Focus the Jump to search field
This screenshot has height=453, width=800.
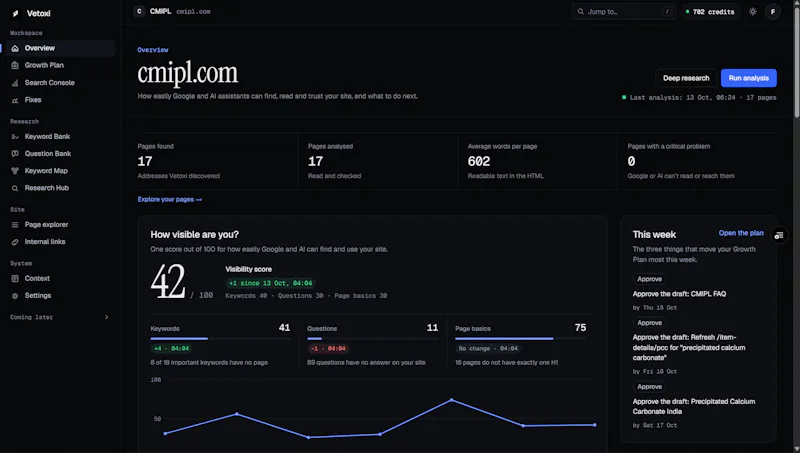pos(623,11)
